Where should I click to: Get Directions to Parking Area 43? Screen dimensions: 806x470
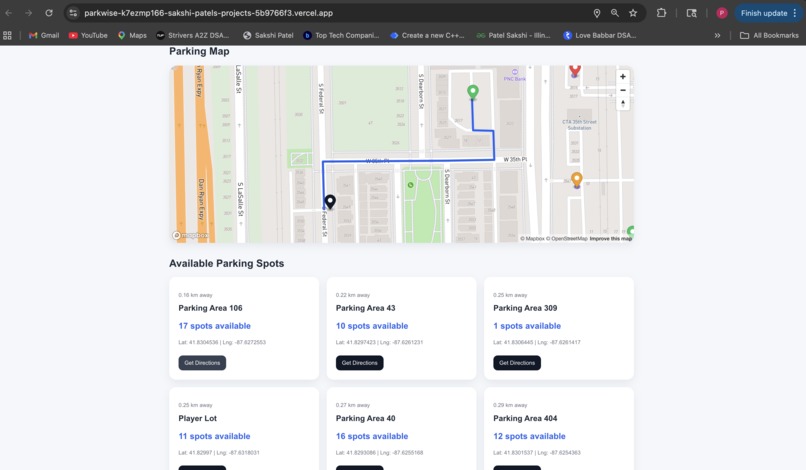click(x=359, y=363)
